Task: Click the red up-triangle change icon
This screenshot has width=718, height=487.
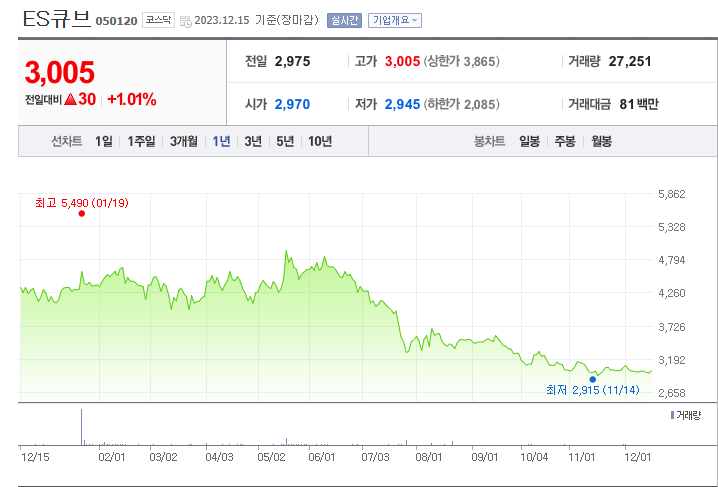Action: [70, 99]
